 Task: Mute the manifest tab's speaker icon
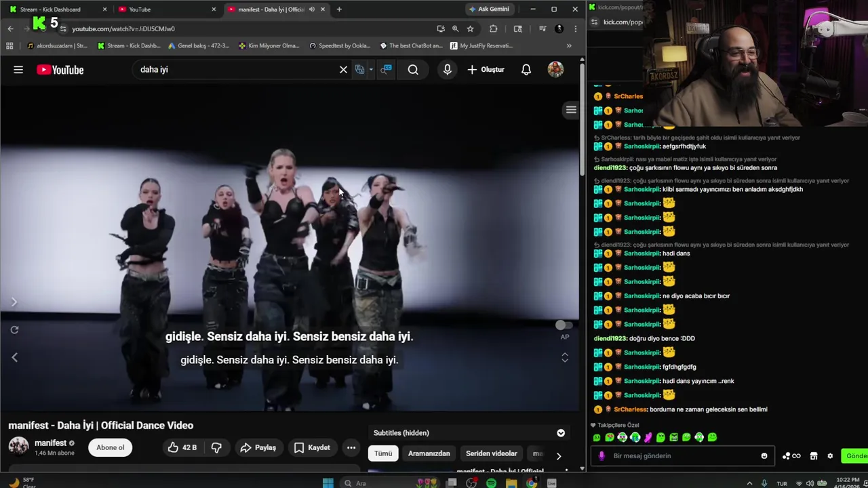point(311,9)
